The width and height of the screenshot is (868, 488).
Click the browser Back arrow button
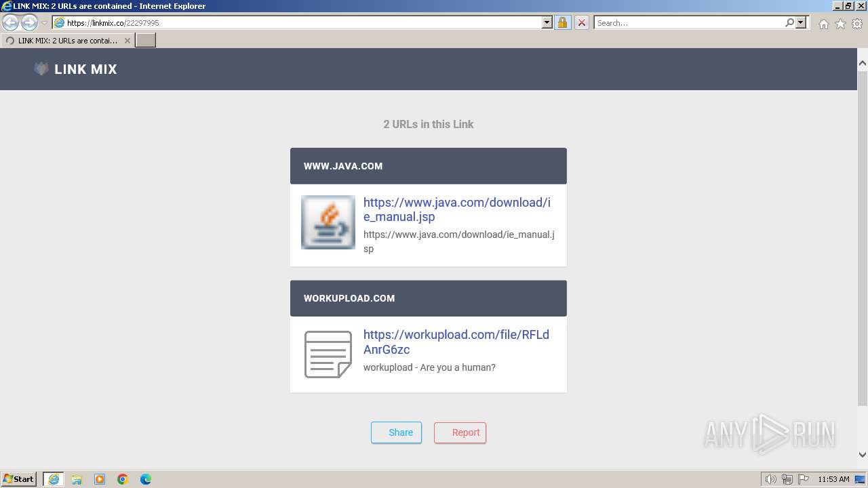[x=11, y=23]
